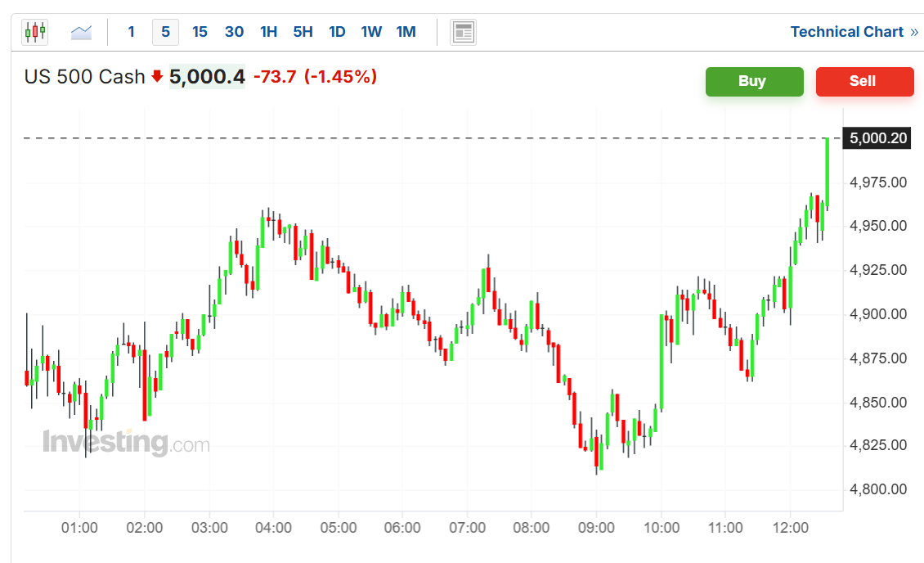Select the 1H interval
The image size is (924, 563).
269,32
